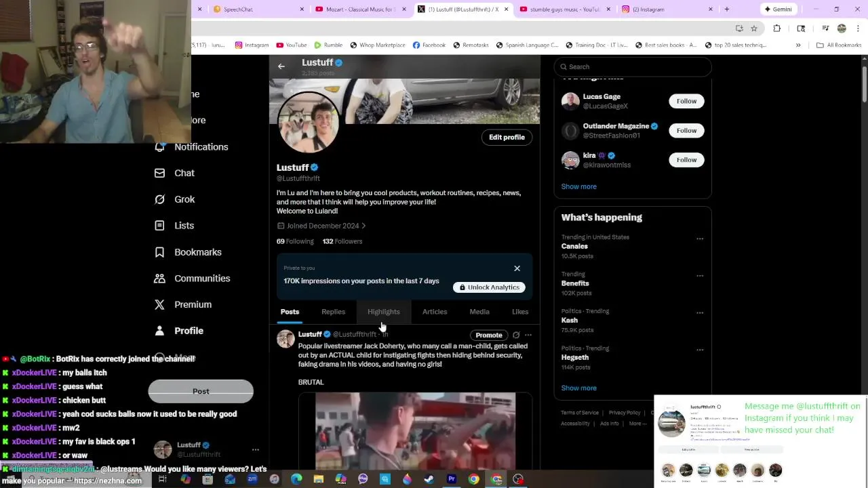
Task: Follow Lucas Gage
Action: point(686,101)
